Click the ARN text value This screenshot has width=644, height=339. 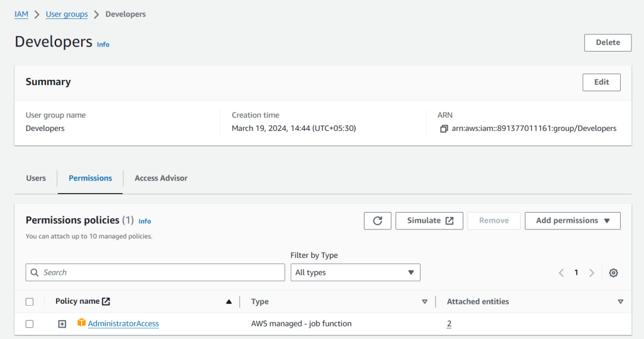pyautogui.click(x=534, y=128)
